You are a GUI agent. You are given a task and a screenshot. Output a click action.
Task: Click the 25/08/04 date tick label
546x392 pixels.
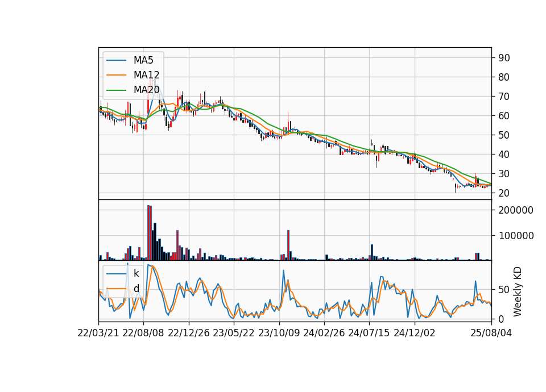(491, 333)
